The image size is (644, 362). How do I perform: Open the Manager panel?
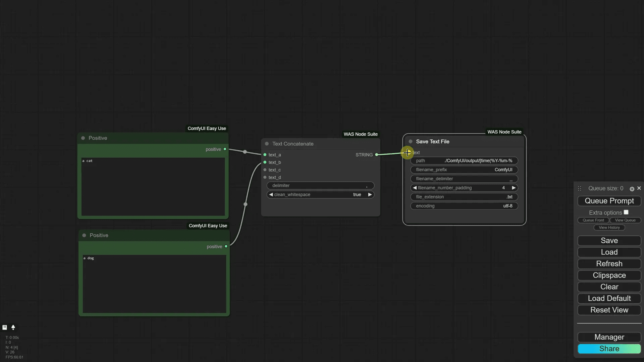[x=609, y=337]
